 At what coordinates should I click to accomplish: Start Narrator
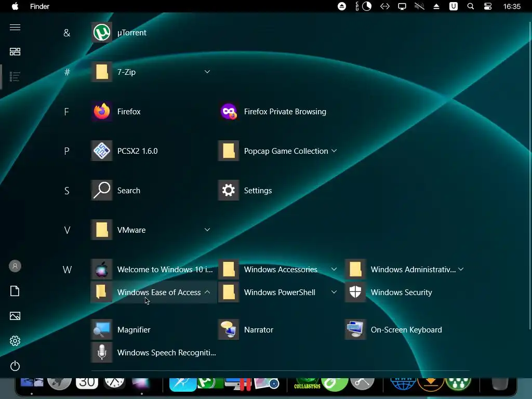[x=246, y=329]
